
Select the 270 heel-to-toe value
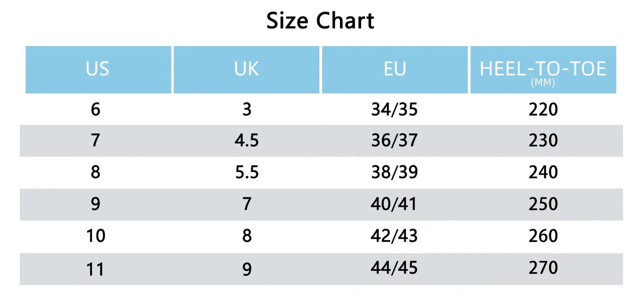[x=543, y=267]
